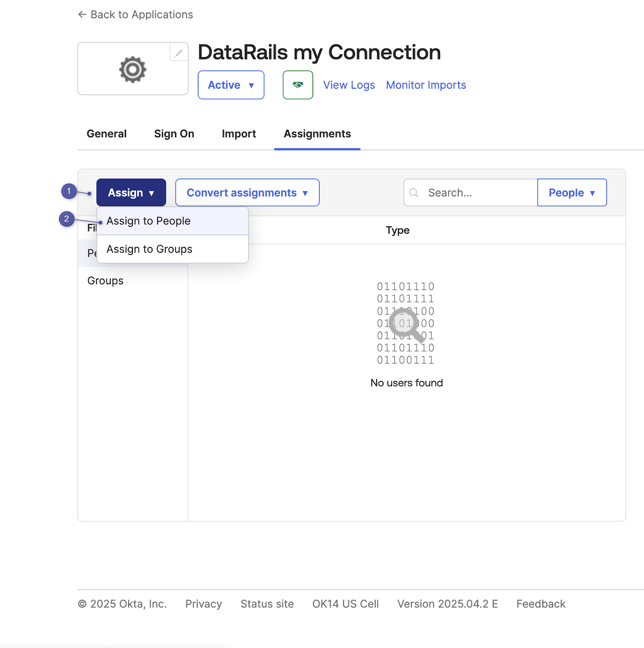The width and height of the screenshot is (644, 648).
Task: Click the step 1 annotation marker
Action: [69, 191]
